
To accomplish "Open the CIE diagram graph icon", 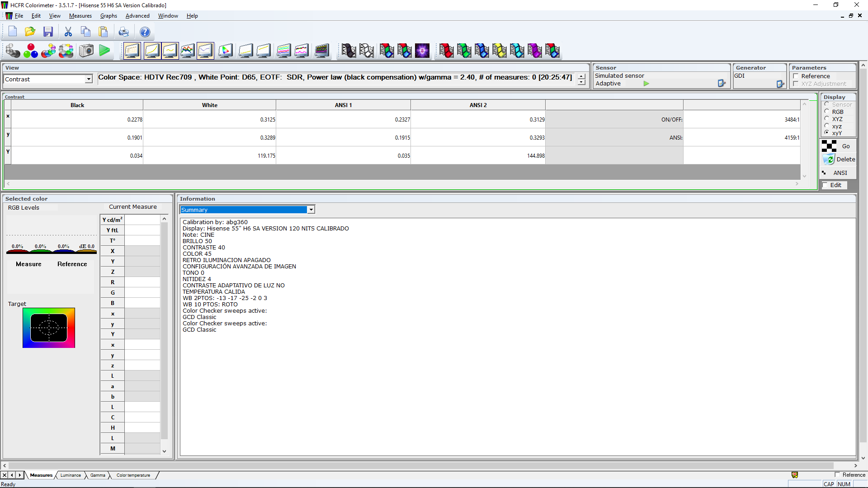I will point(225,51).
